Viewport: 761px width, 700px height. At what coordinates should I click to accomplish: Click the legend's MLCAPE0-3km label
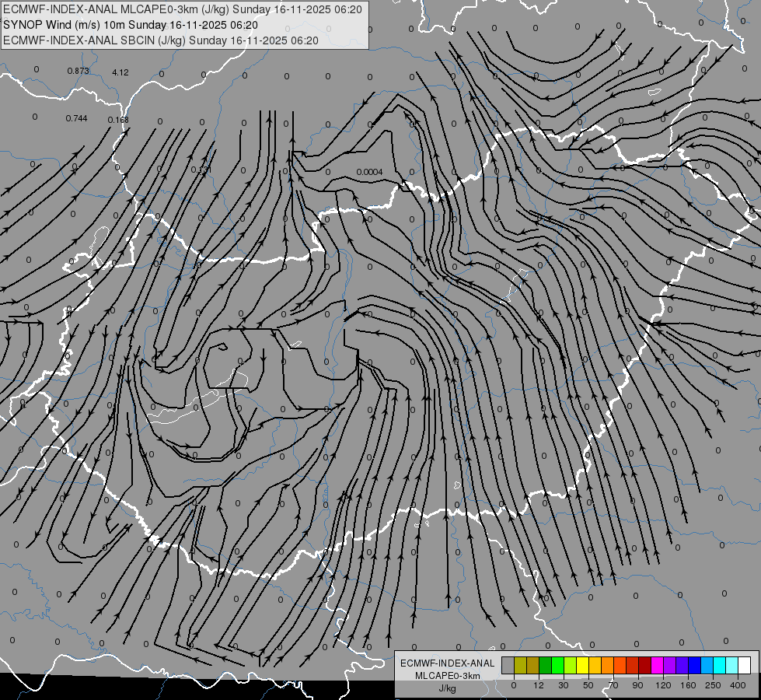pyautogui.click(x=448, y=676)
